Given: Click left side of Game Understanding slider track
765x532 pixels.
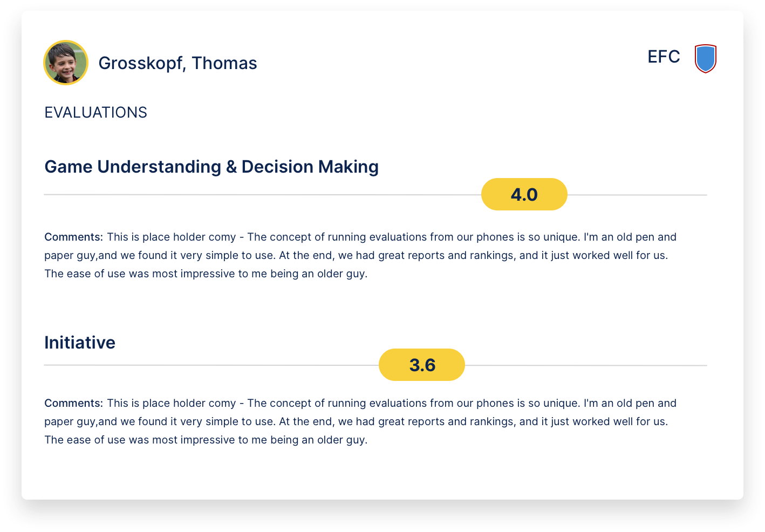Looking at the screenshot, I should point(162,194).
